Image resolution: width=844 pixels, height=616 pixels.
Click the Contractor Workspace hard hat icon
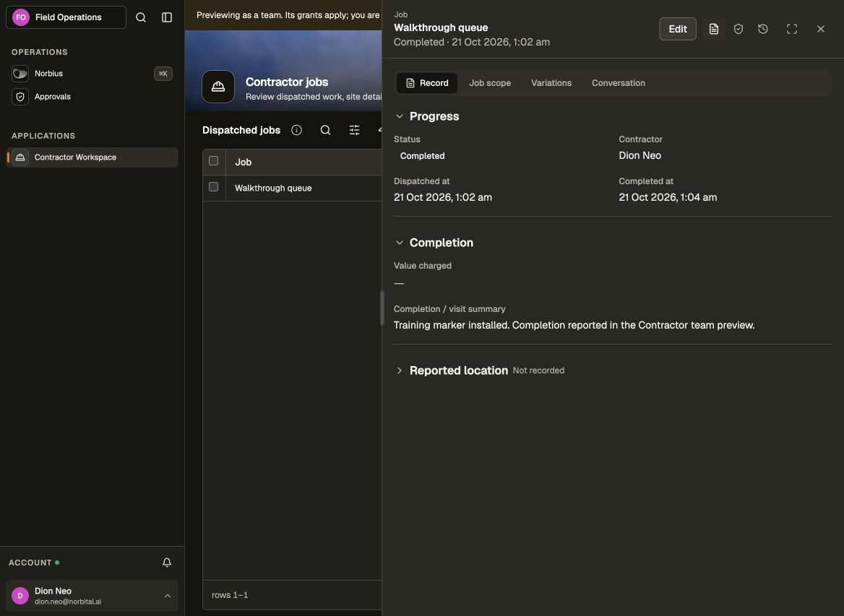coord(20,157)
